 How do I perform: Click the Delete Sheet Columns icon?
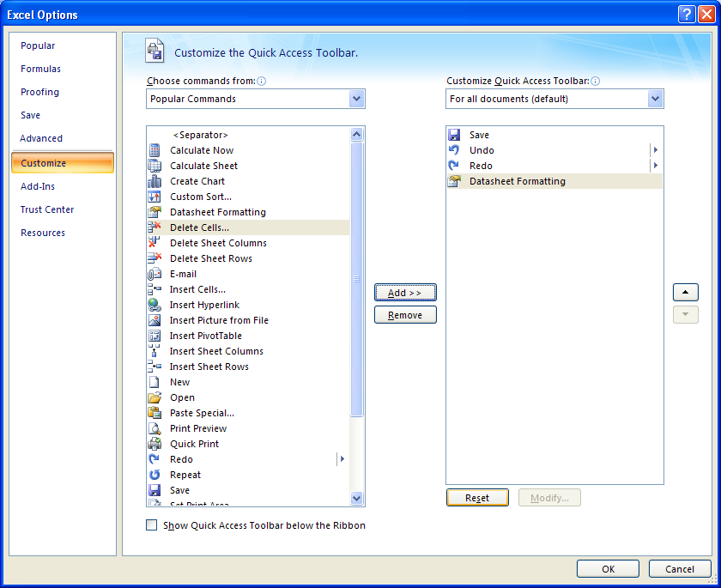[154, 243]
